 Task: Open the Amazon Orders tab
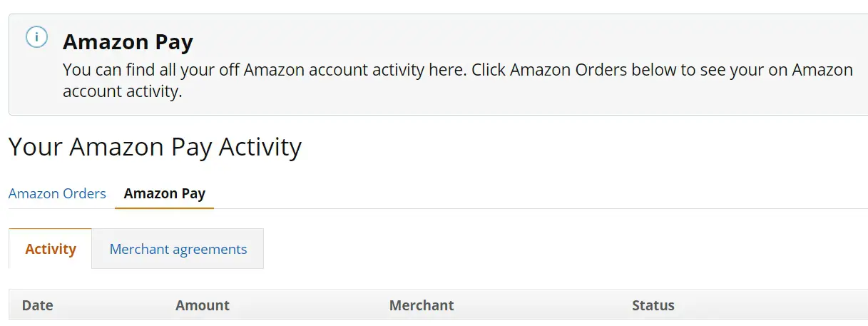coord(57,193)
